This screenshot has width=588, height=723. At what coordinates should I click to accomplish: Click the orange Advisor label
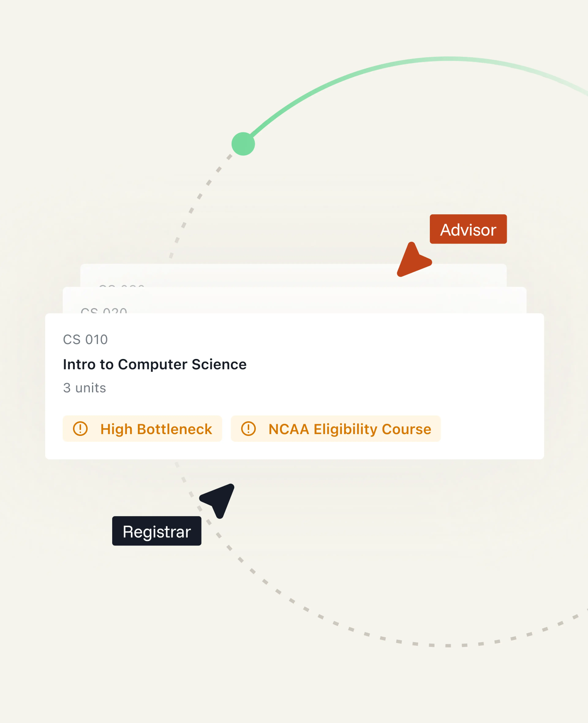[468, 229]
